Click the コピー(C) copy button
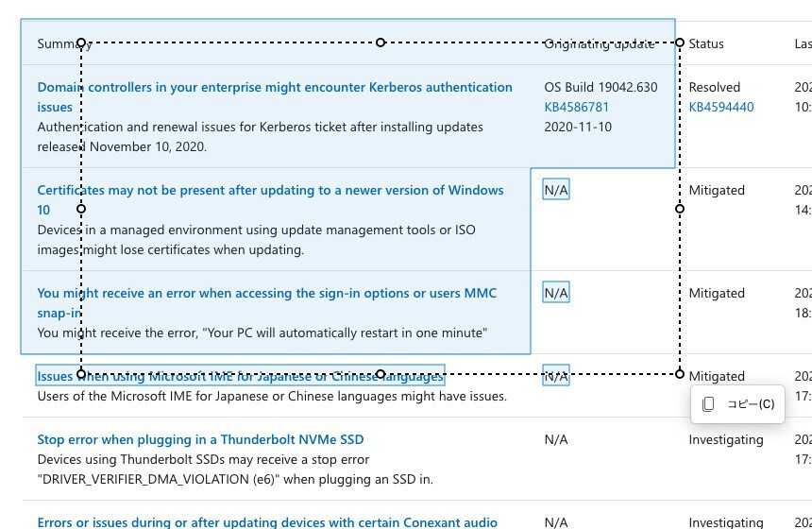Screen dimensions: 812x529 (x=738, y=404)
